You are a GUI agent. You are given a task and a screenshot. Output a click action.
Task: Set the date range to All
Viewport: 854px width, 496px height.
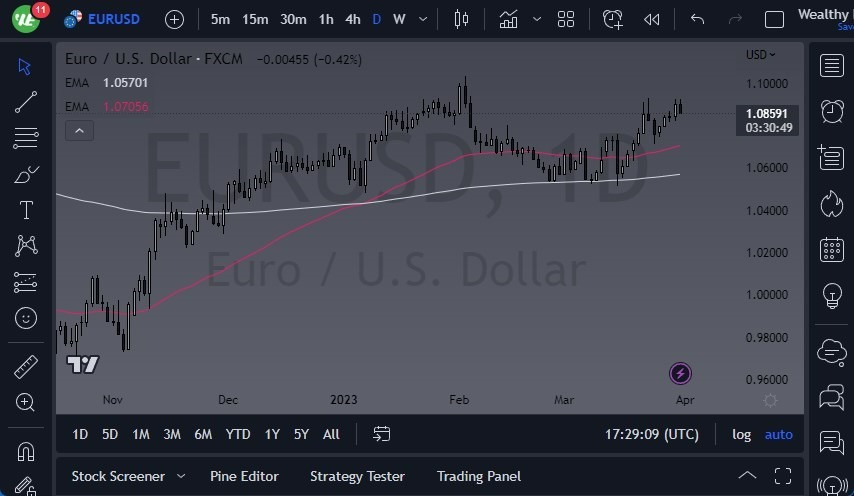(331, 434)
